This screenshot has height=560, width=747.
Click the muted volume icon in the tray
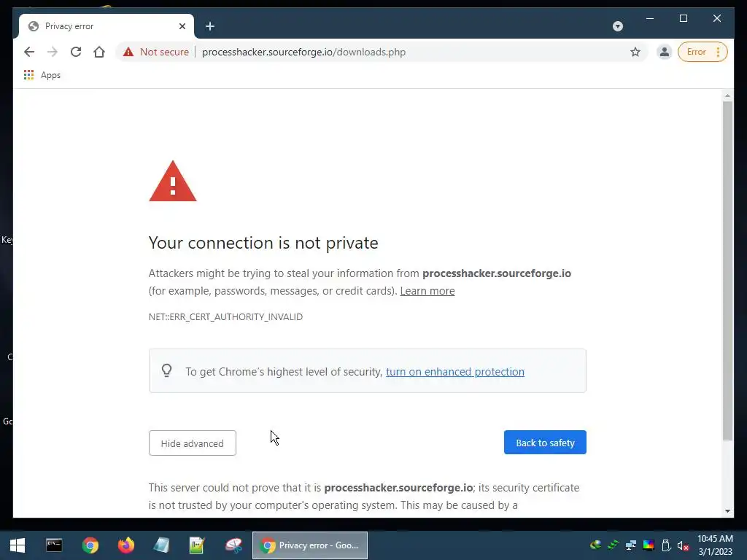(x=683, y=545)
